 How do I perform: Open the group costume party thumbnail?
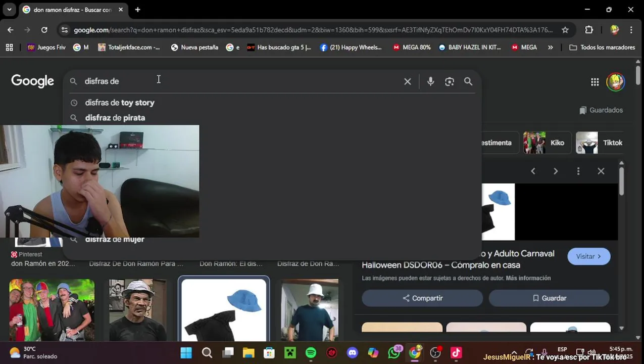pyautogui.click(x=52, y=310)
